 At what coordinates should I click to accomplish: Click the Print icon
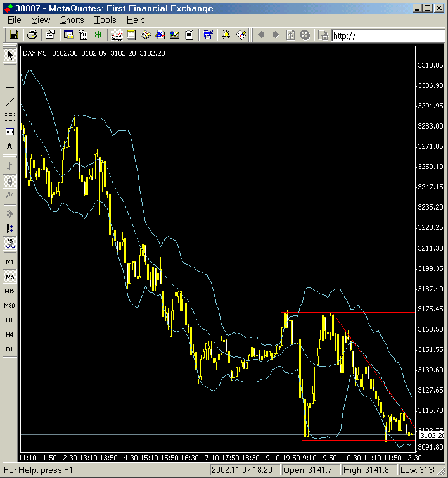32,34
